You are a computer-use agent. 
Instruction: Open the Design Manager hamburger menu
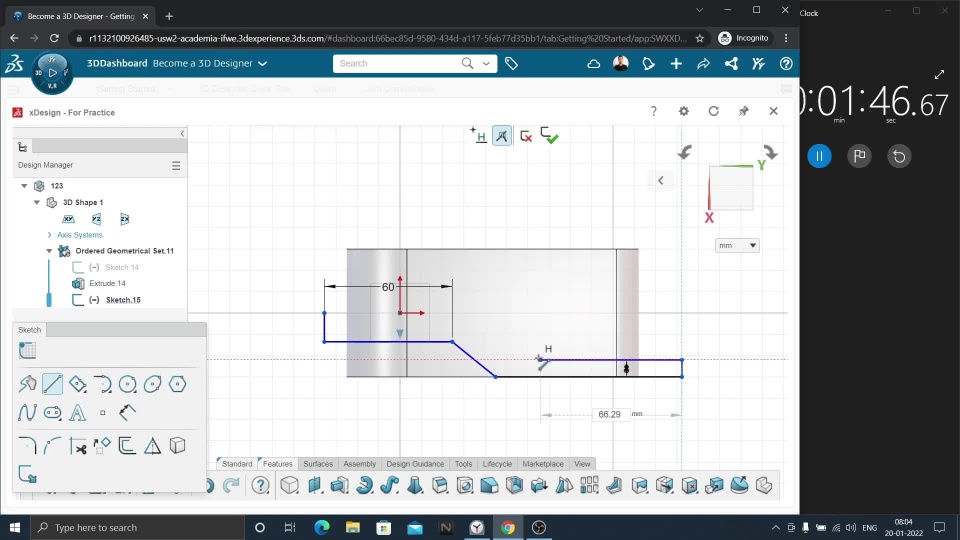click(176, 165)
